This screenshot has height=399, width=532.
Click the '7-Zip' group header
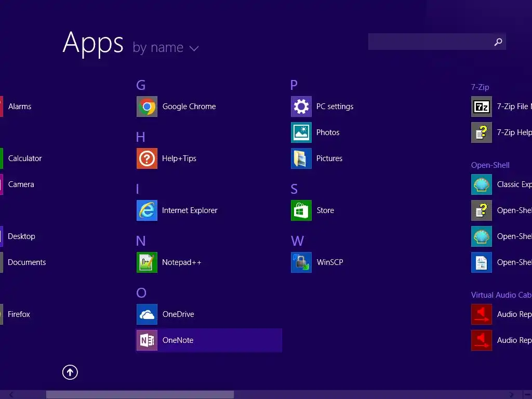[x=480, y=87]
